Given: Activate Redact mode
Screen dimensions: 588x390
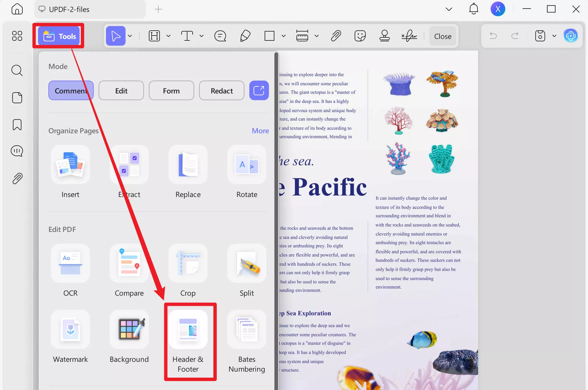Looking at the screenshot, I should tap(221, 90).
